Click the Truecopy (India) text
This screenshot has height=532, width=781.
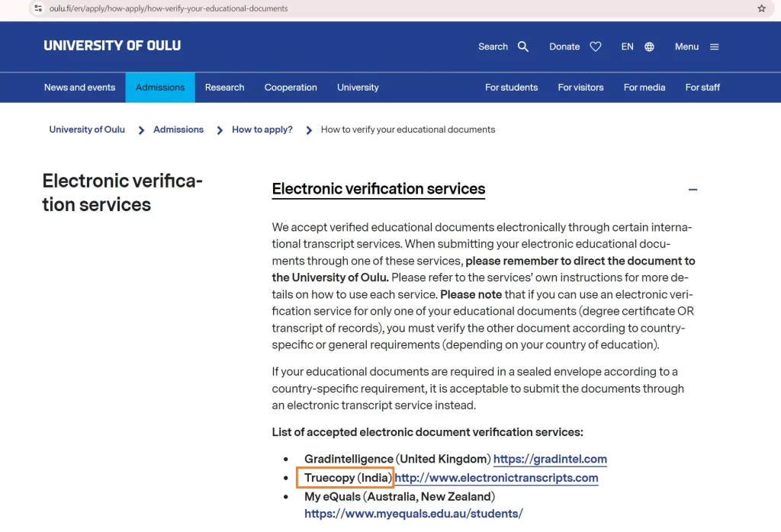point(348,478)
